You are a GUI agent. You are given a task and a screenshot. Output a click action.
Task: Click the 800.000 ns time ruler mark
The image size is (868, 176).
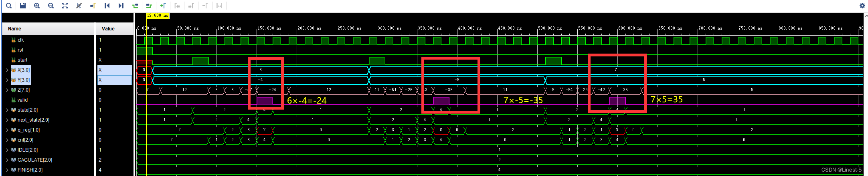791,28
